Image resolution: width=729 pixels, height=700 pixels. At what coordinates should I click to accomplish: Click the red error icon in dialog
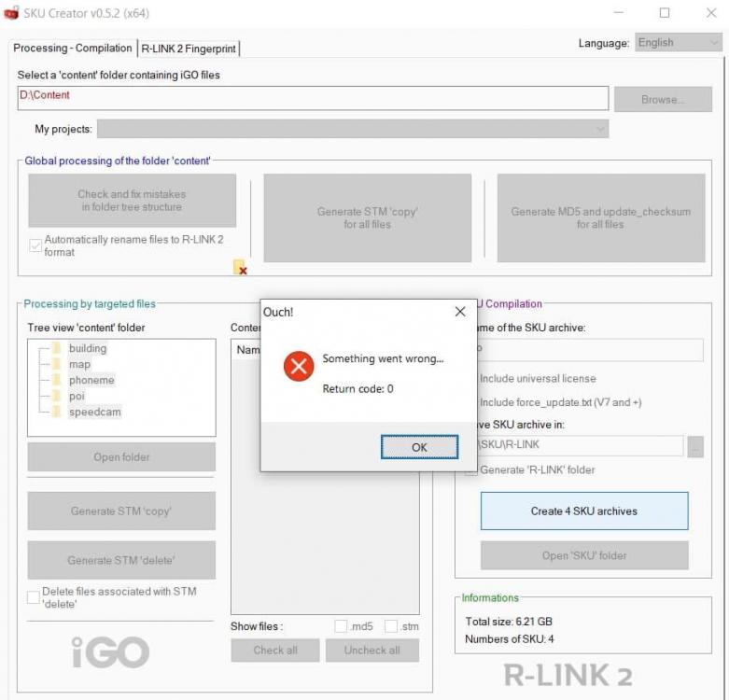click(x=299, y=366)
